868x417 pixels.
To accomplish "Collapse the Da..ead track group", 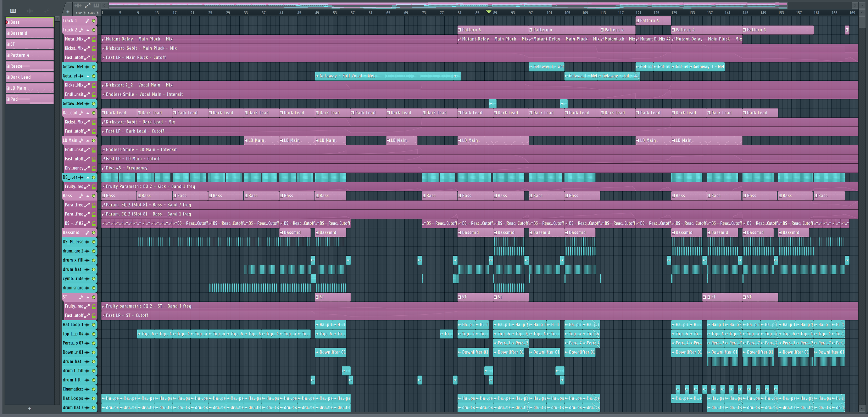I will coord(88,113).
